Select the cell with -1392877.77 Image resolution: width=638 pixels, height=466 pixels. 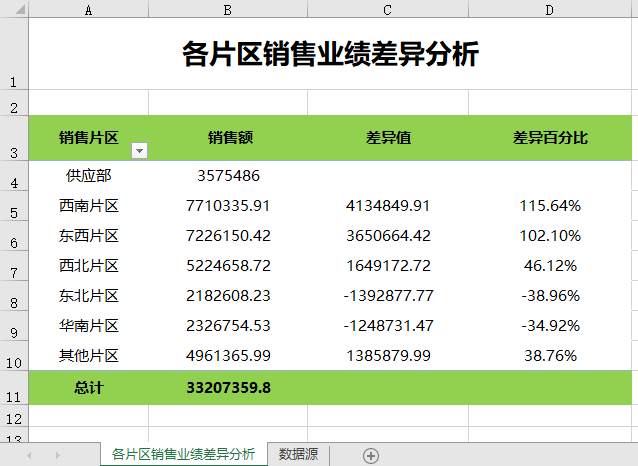coord(388,296)
